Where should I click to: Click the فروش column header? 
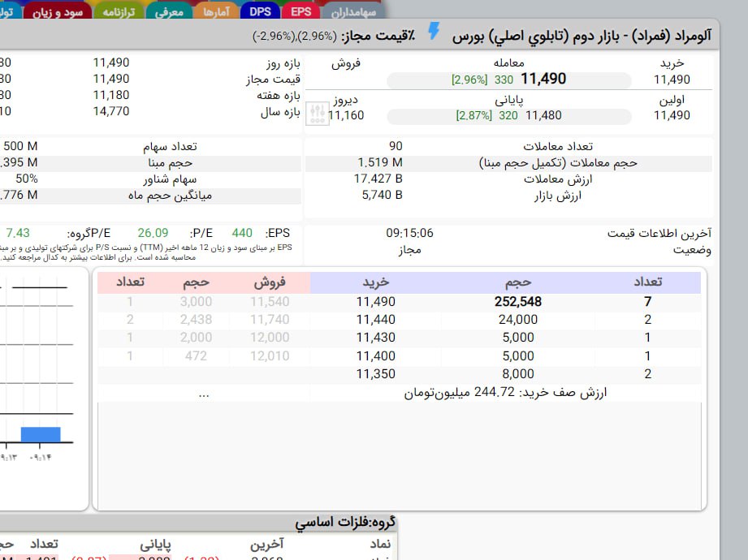click(270, 282)
